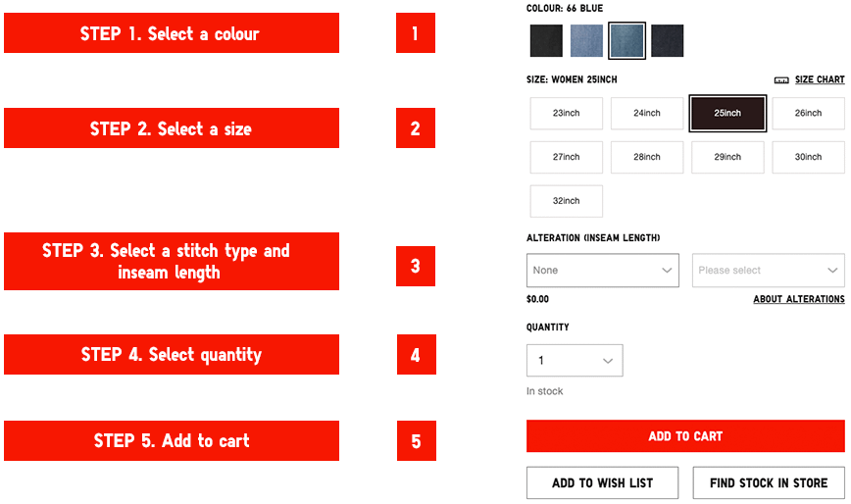Select the 25inch size button

pos(727,114)
